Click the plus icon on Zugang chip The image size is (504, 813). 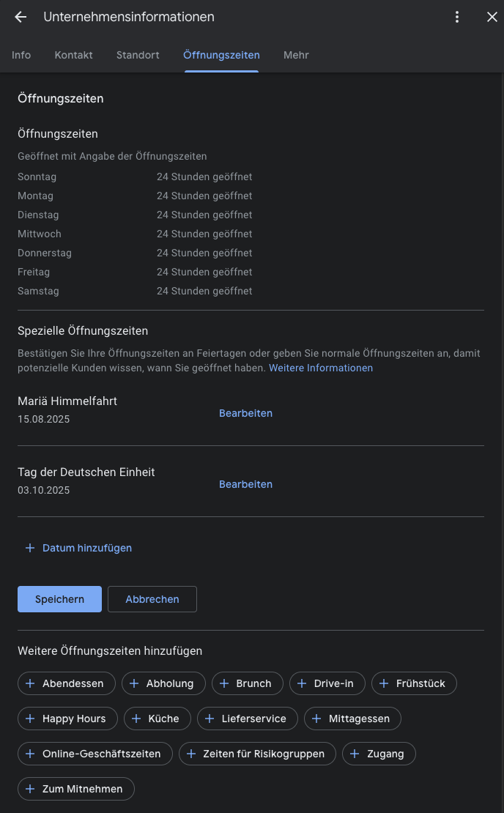click(355, 754)
